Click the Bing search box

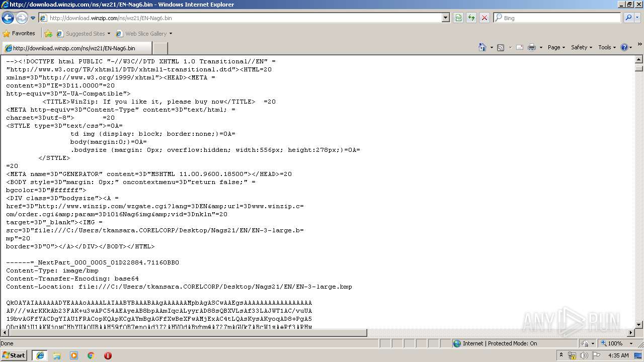[x=557, y=18]
